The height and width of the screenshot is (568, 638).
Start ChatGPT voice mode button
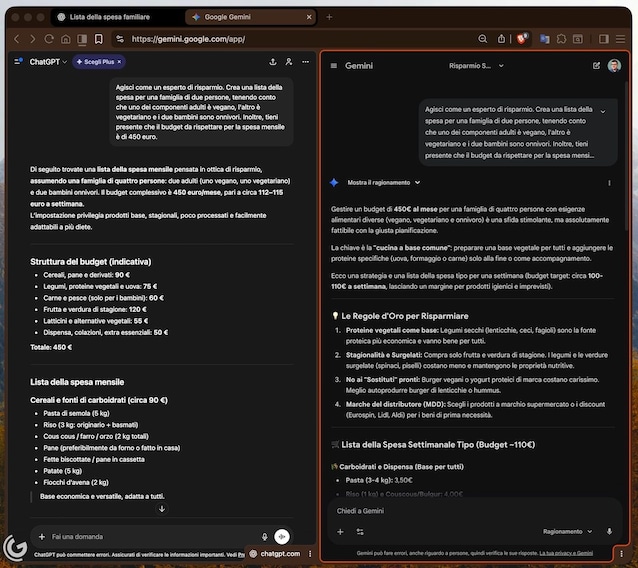tap(283, 536)
